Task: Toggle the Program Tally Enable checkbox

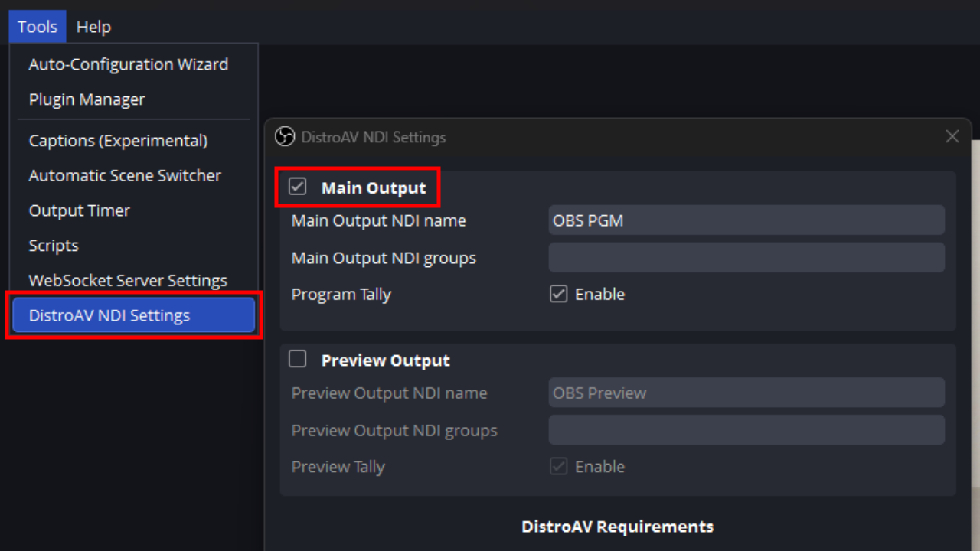Action: (x=559, y=294)
